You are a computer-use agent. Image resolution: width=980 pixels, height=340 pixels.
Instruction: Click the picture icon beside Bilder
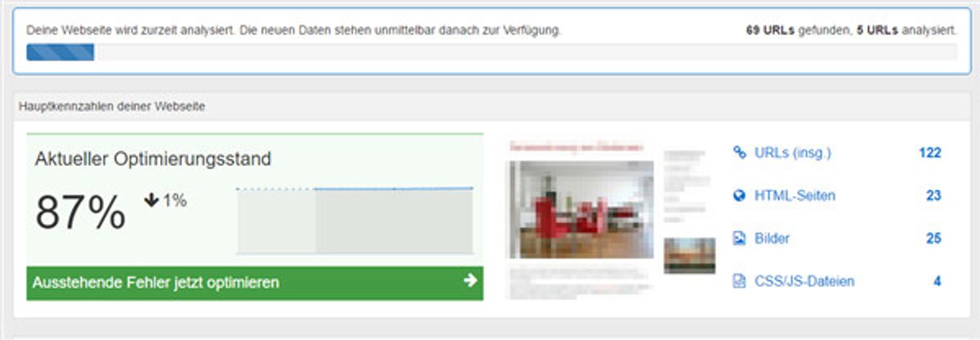[x=740, y=239]
